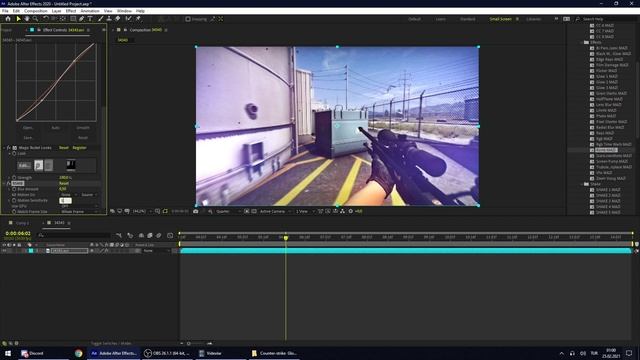Open the Whole Frame dropdown
This screenshot has height=360, width=640.
(x=79, y=212)
